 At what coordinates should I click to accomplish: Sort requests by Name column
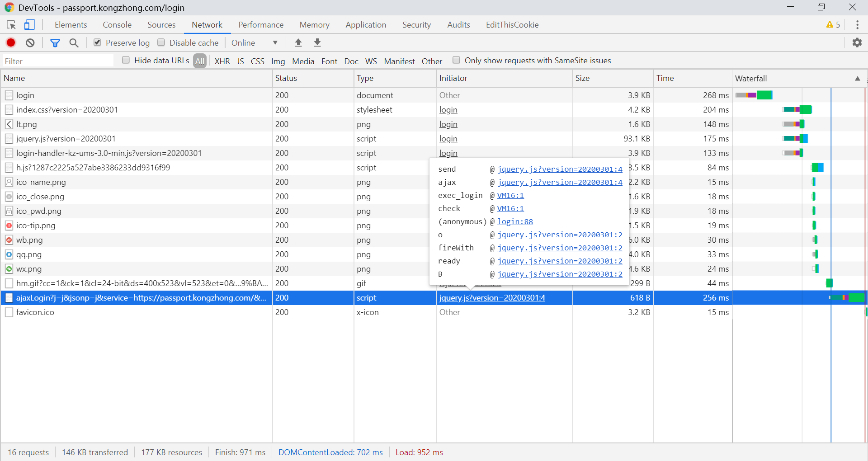click(137, 78)
